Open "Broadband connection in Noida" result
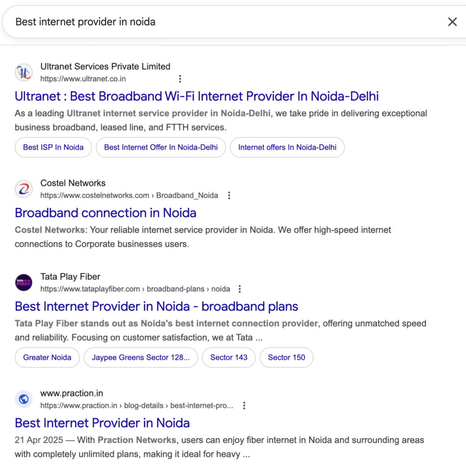This screenshot has height=476, width=466. click(106, 213)
